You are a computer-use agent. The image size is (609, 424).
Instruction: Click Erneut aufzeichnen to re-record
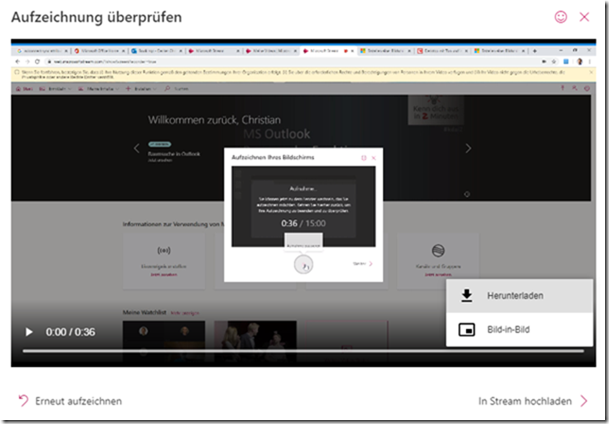(70, 401)
